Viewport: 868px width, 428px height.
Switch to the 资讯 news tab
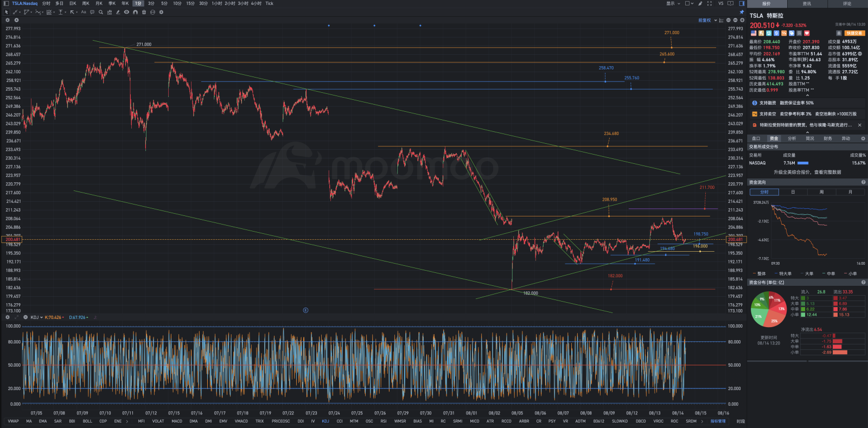click(x=807, y=3)
